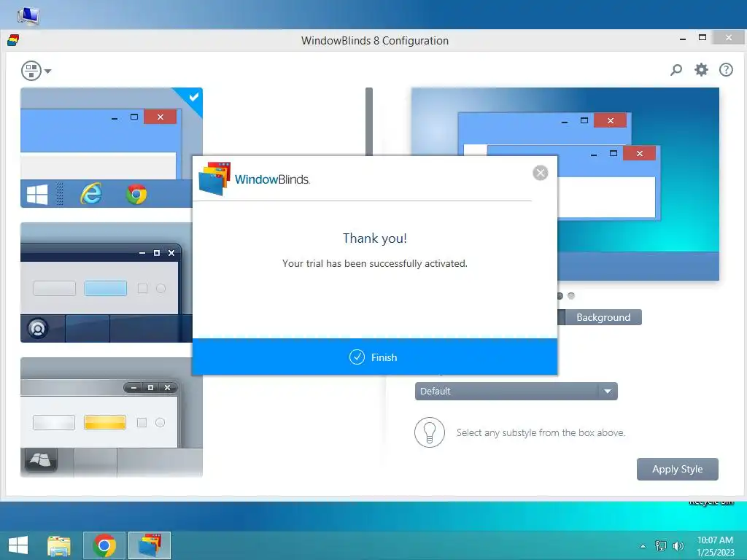Click the WindowBlinds title bar app icon
747x560 pixels.
click(13, 40)
